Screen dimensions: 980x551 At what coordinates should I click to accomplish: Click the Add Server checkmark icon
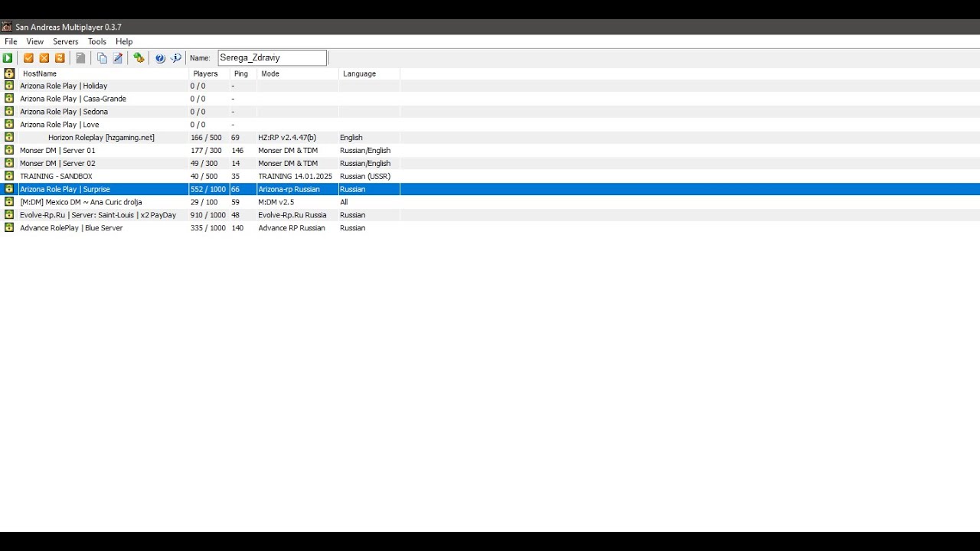click(x=28, y=58)
